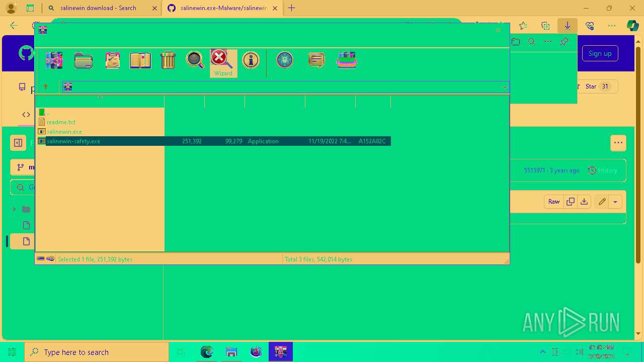
Task: Open the Edge Favorites star icon
Action: [523, 26]
